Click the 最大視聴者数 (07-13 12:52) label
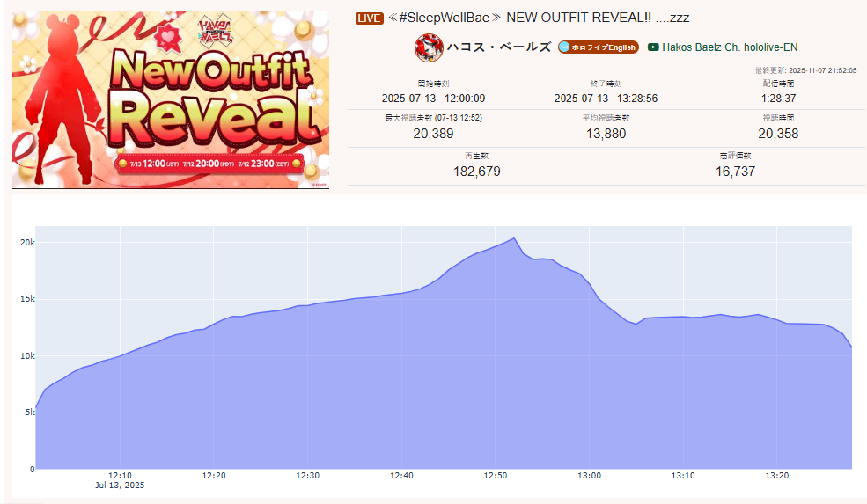This screenshot has width=867, height=504. (x=433, y=118)
